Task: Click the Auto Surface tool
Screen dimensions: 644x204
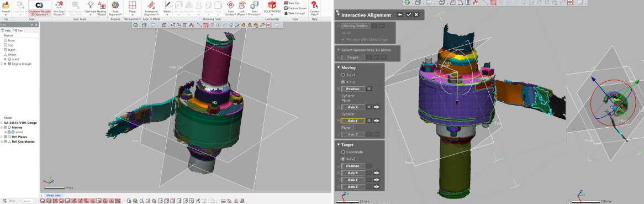Action: tap(230, 8)
